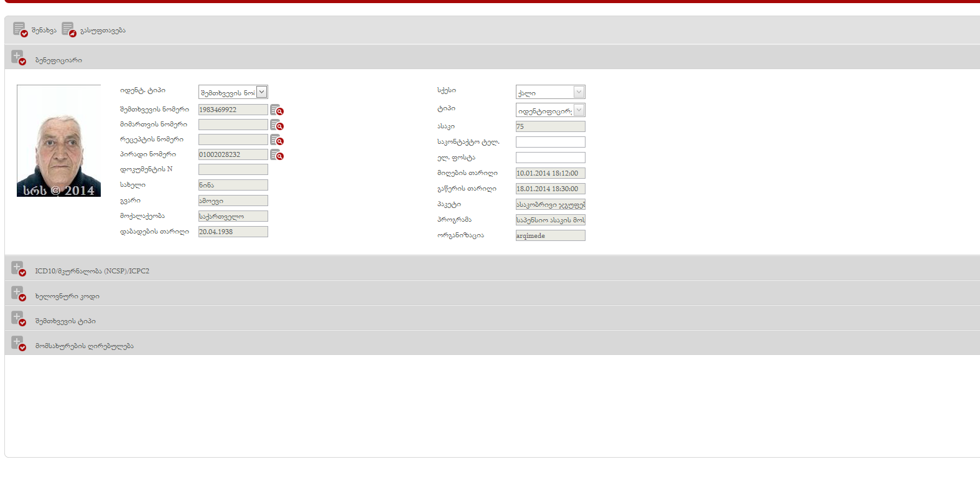Expand the მომსახურების ღირებულება section
Image resolution: width=980 pixels, height=482 pixels.
click(18, 343)
